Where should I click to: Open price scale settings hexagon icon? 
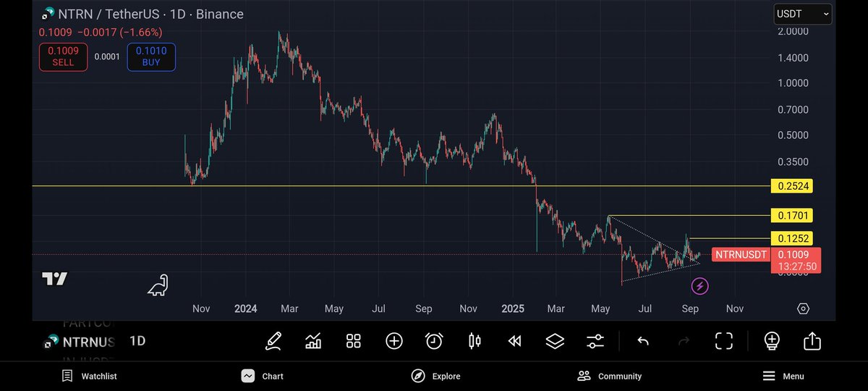click(x=803, y=308)
